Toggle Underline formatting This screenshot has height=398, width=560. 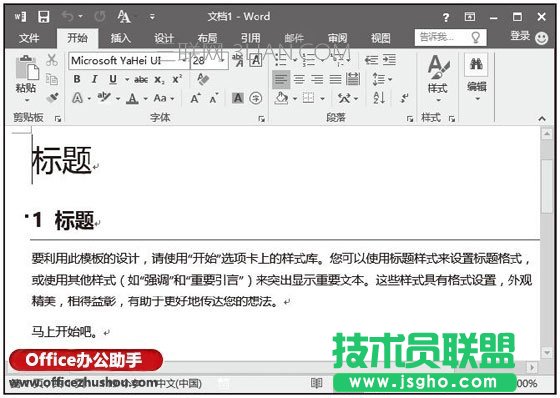pos(113,79)
